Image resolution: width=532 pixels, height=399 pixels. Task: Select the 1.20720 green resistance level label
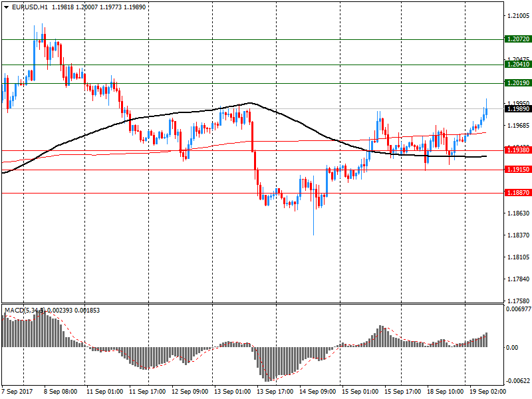click(x=518, y=39)
